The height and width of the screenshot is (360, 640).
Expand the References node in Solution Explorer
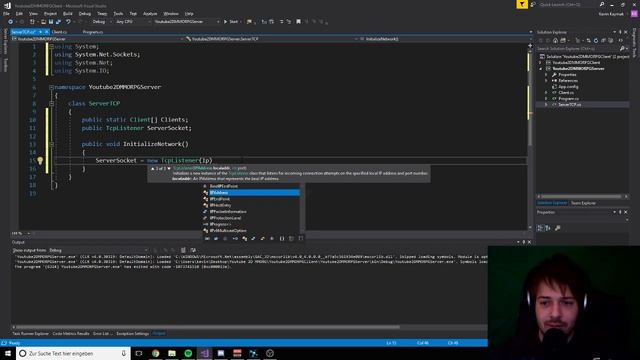click(546, 81)
